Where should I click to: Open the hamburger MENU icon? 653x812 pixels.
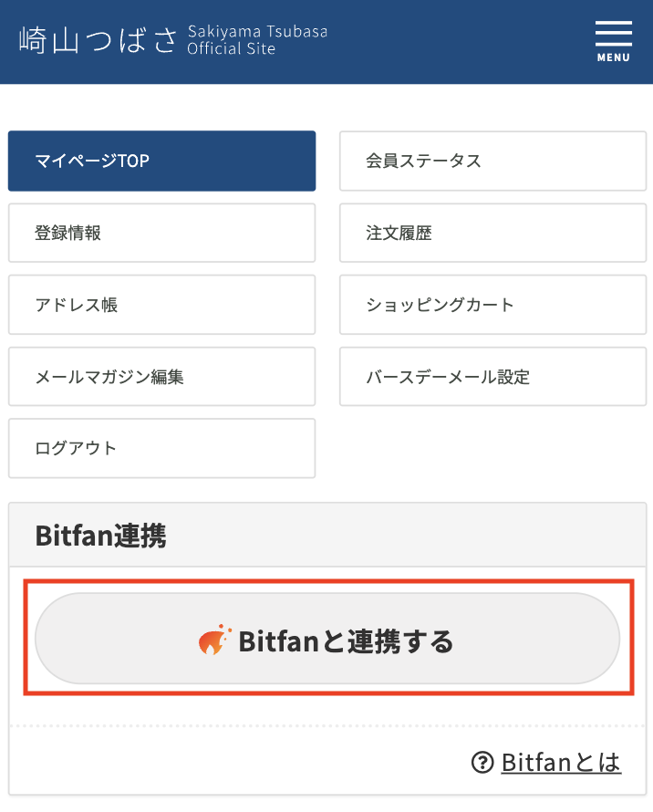pos(613,33)
